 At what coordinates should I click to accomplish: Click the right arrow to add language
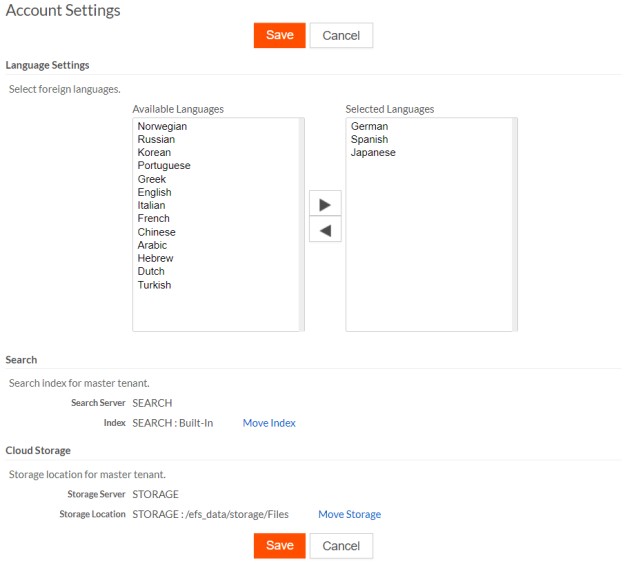(x=325, y=204)
